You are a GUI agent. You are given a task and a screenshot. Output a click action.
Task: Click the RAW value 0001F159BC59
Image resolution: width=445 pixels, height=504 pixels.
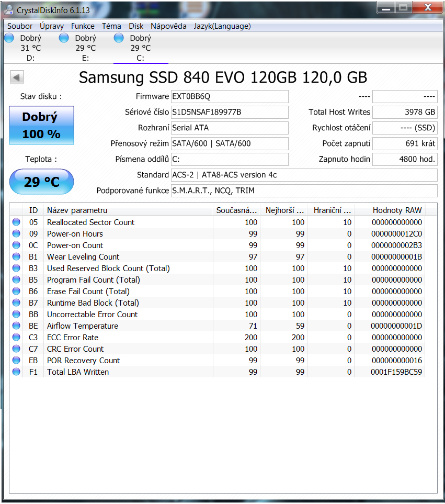(x=396, y=372)
